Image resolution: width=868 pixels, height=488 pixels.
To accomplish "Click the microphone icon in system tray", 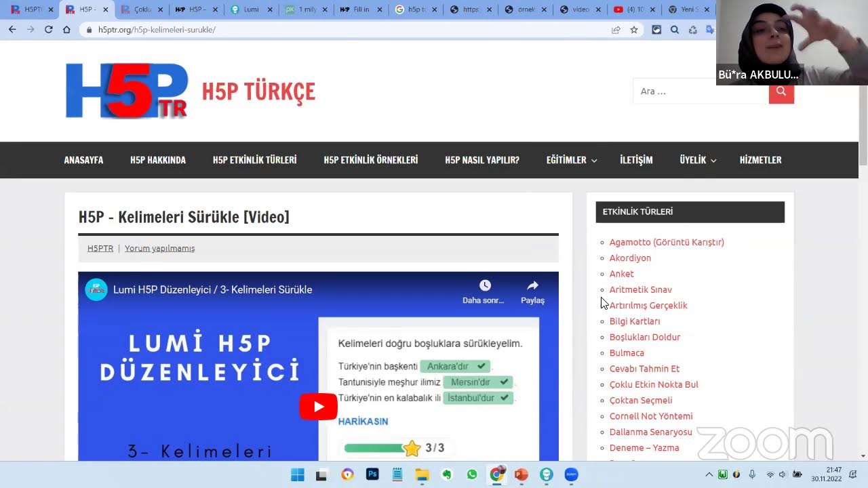I will tap(752, 474).
